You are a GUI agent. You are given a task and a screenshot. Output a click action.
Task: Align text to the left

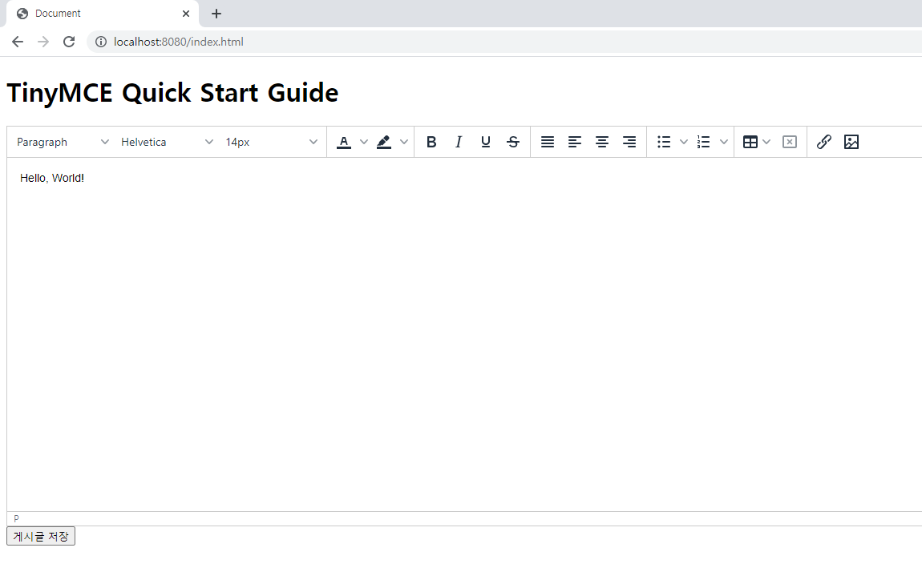pos(575,142)
